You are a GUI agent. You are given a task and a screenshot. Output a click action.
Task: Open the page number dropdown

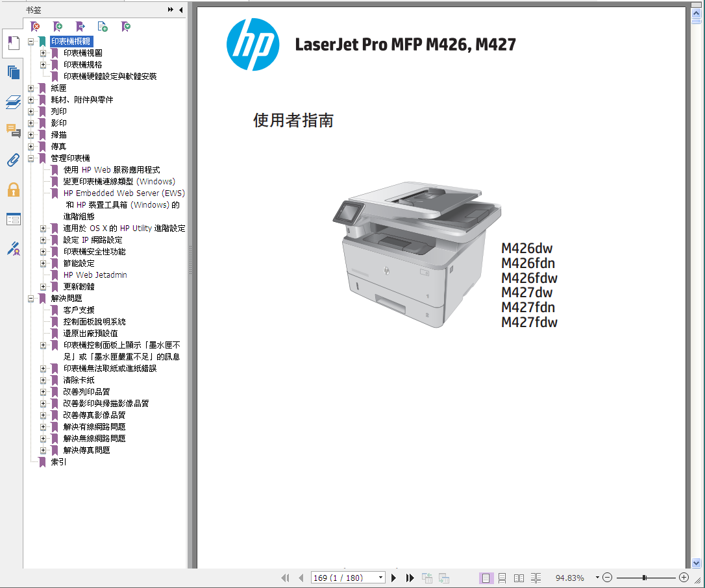click(381, 577)
